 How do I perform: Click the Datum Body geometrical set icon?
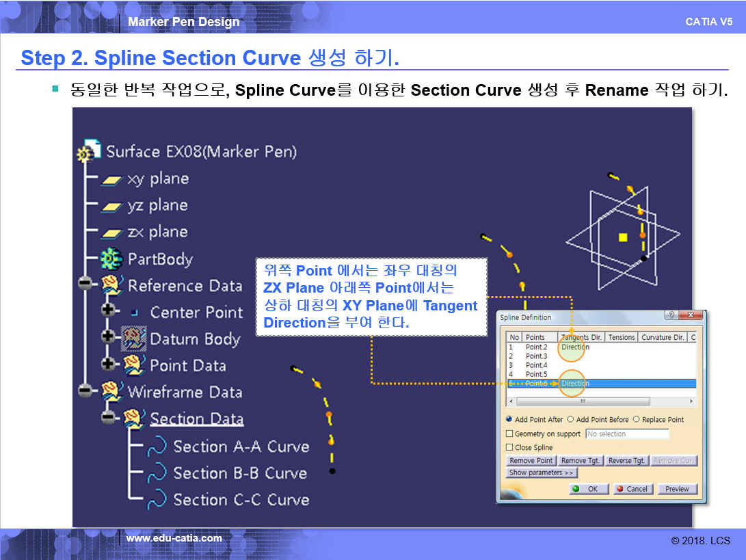134,338
